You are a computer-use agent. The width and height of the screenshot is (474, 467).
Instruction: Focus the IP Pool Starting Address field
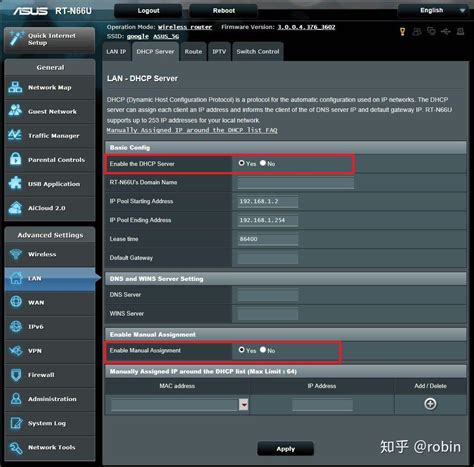click(x=268, y=202)
